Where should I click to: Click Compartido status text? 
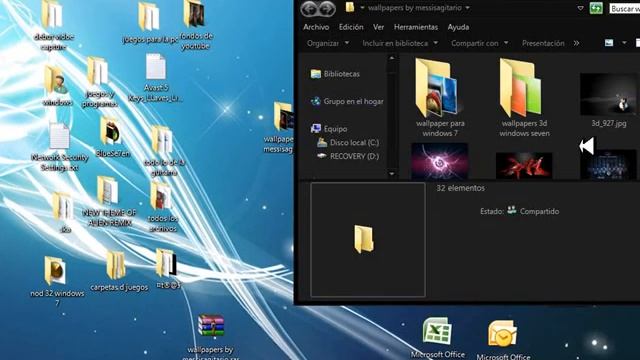coord(539,211)
